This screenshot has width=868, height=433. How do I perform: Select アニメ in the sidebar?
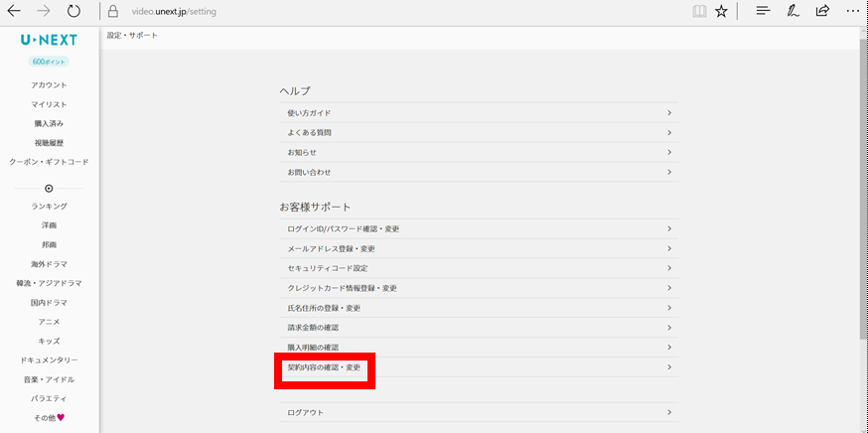[49, 322]
